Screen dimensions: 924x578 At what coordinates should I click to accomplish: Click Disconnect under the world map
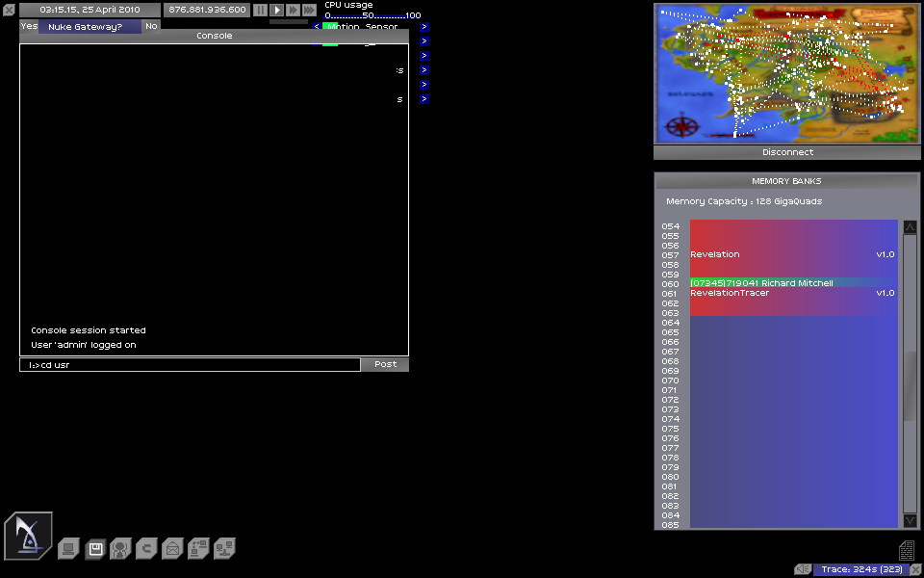tap(787, 152)
